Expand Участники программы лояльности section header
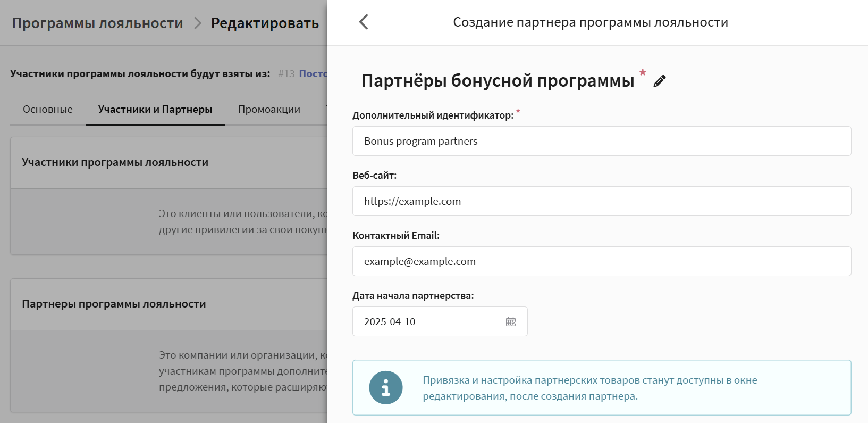Image resolution: width=868 pixels, height=423 pixels. coord(115,162)
